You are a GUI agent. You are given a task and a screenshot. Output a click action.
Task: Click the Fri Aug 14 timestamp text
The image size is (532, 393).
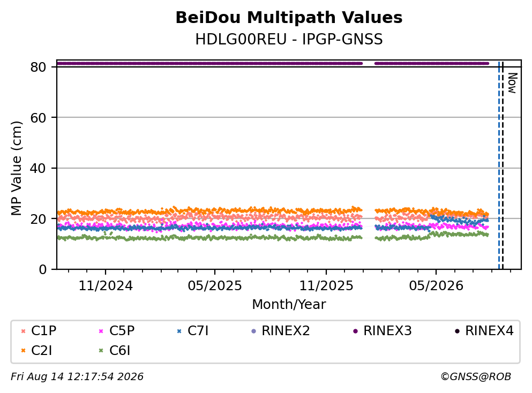click(x=77, y=377)
